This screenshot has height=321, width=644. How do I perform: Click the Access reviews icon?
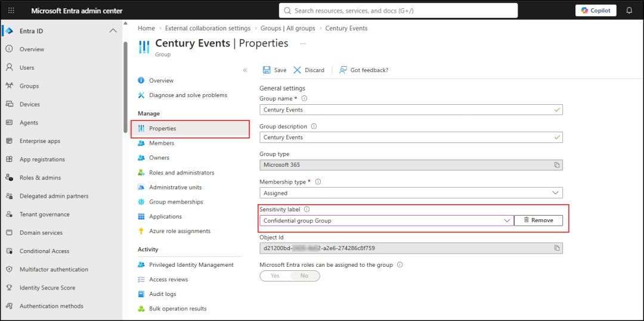(141, 279)
